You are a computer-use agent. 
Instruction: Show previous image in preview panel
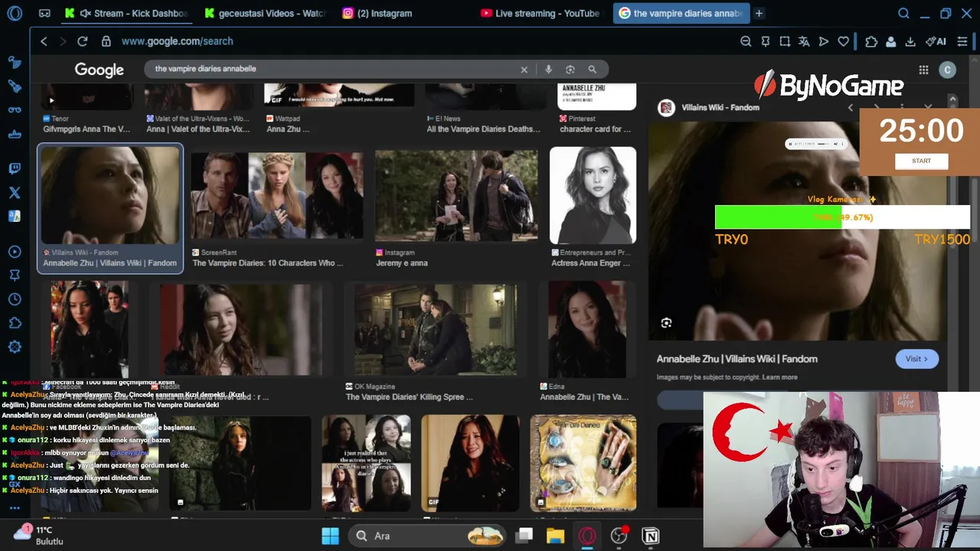850,108
